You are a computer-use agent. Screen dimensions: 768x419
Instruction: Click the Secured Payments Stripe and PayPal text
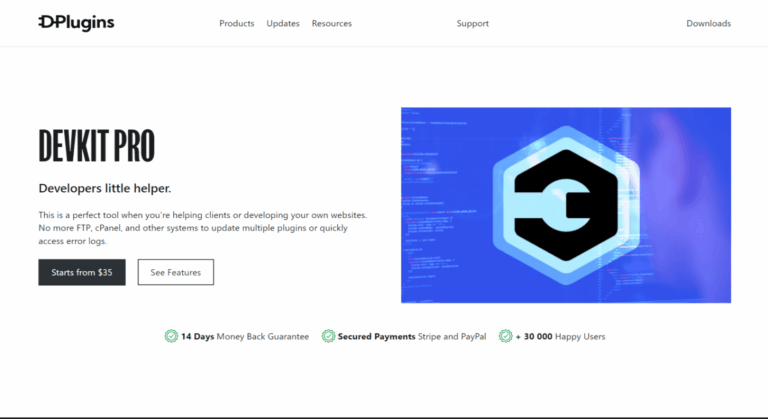coord(411,337)
